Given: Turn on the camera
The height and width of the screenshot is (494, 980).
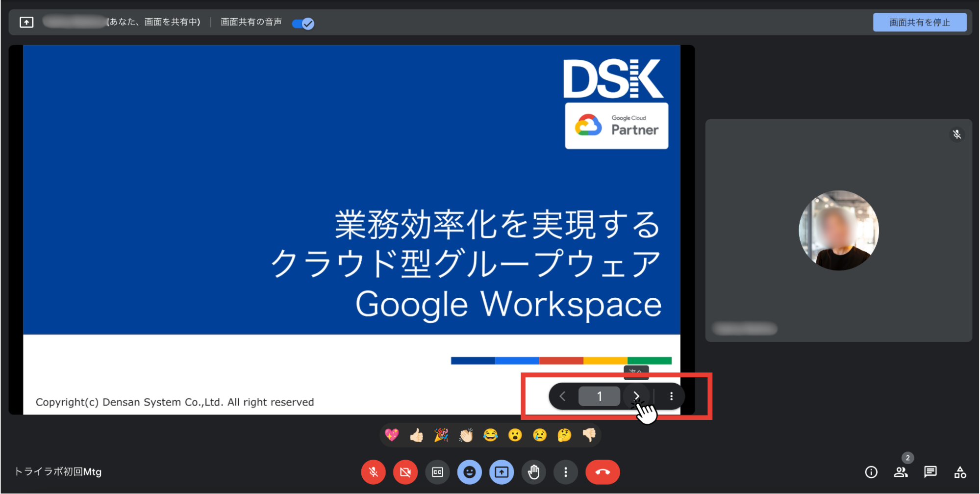Looking at the screenshot, I should pyautogui.click(x=405, y=472).
